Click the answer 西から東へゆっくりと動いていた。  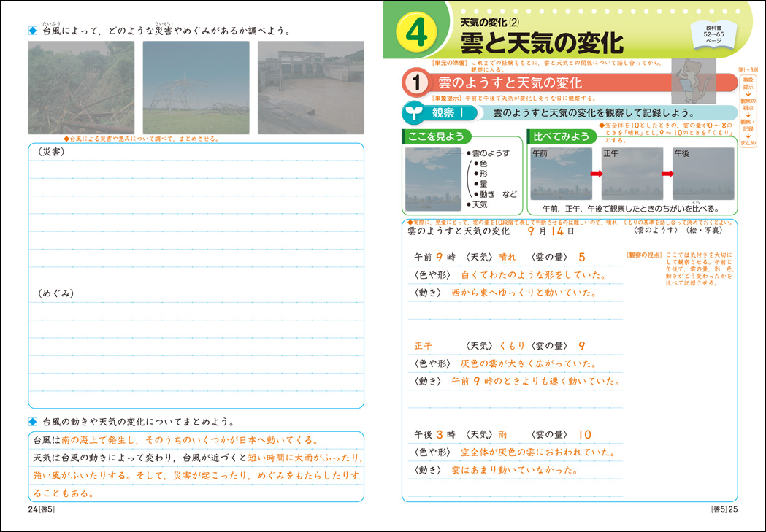point(524,293)
